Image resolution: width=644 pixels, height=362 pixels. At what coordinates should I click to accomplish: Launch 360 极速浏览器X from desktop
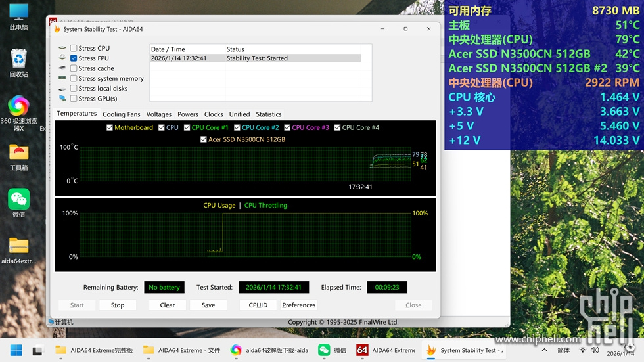click(x=19, y=113)
